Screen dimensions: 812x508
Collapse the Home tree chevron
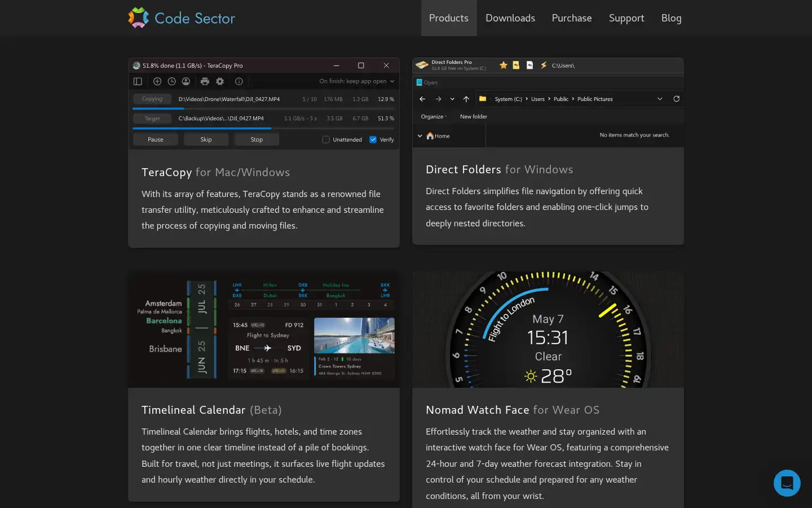pos(420,136)
